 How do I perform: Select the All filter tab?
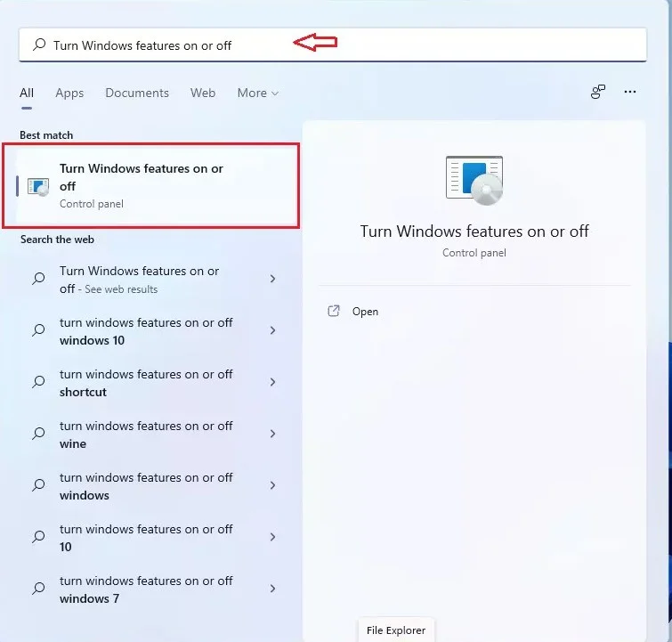(27, 93)
